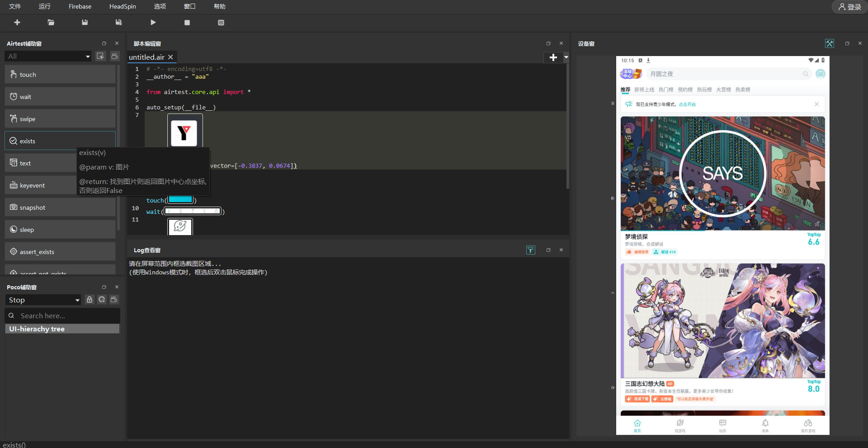The image size is (868, 448).
Task: Click the save-all toolbar icon
Action: pyautogui.click(x=118, y=23)
